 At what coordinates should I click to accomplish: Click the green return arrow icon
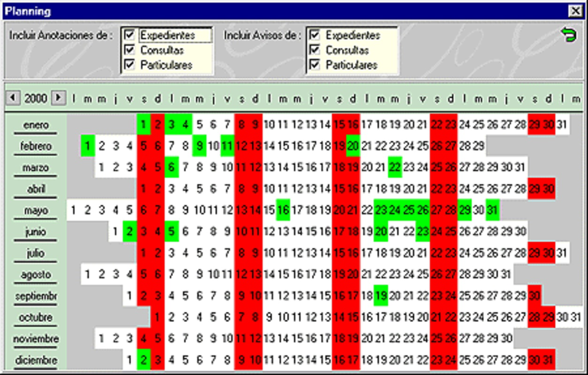pos(569,35)
